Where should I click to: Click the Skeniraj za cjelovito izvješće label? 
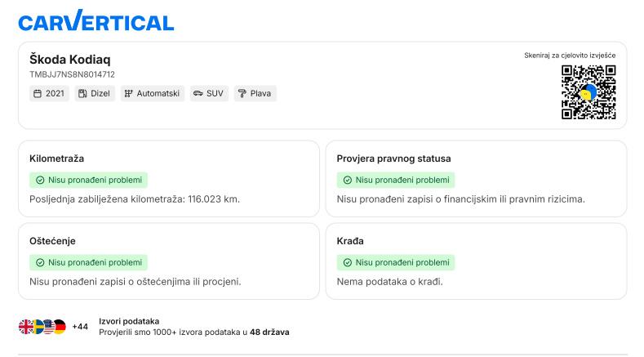570,56
